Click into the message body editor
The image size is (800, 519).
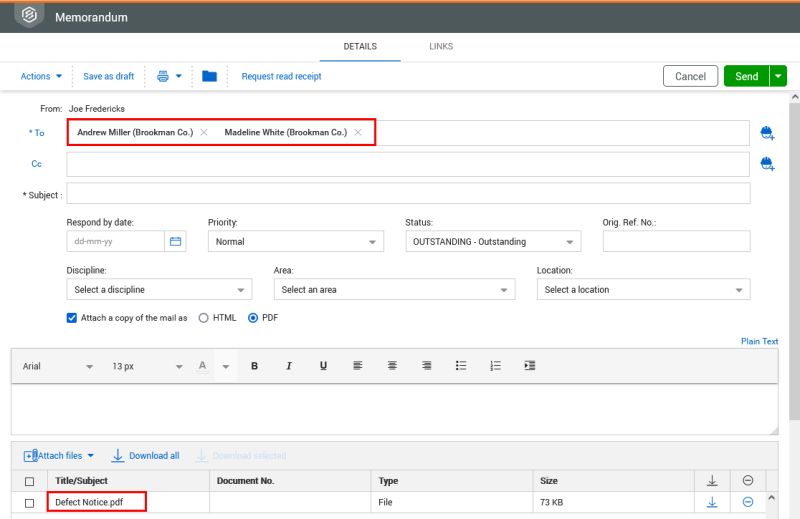click(x=394, y=409)
